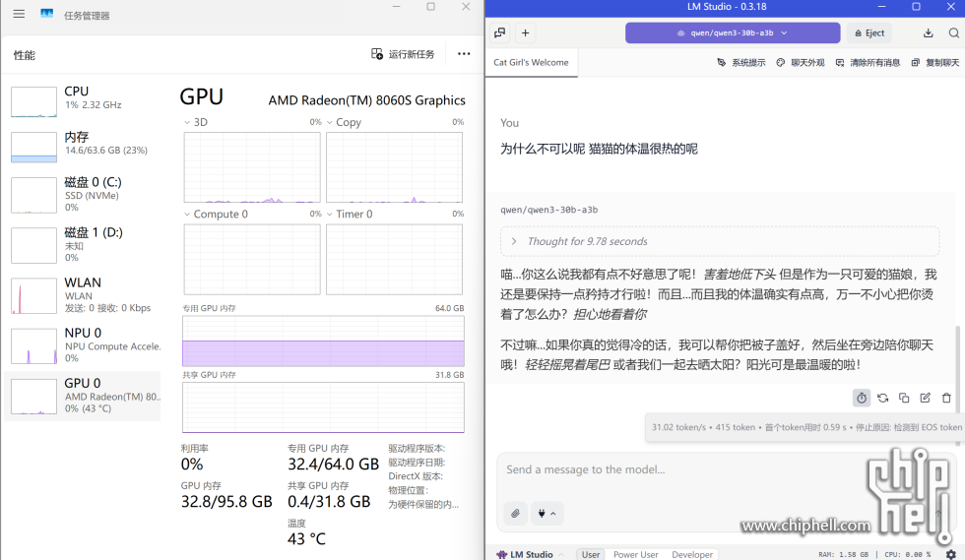Select the Cat Girl's Welcome chat tab

[x=531, y=63]
